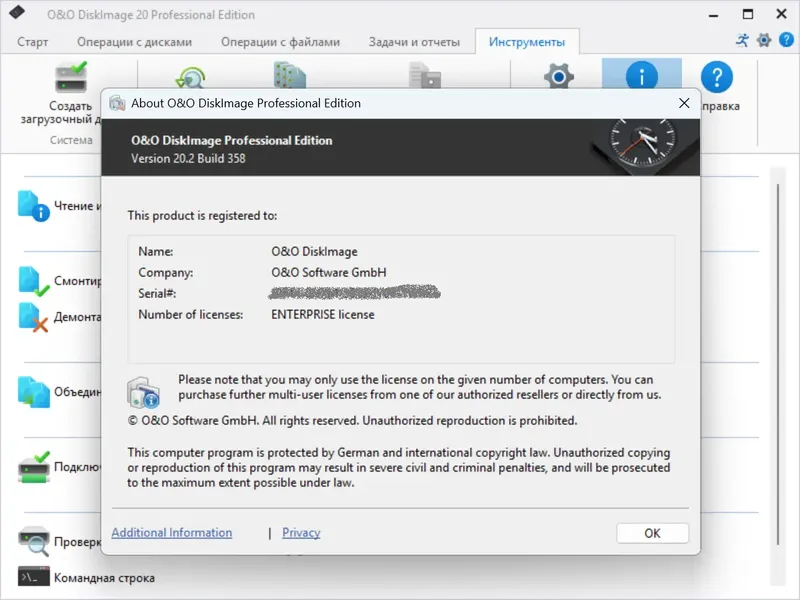Switch to the Старт tab
800x600 pixels.
32,41
